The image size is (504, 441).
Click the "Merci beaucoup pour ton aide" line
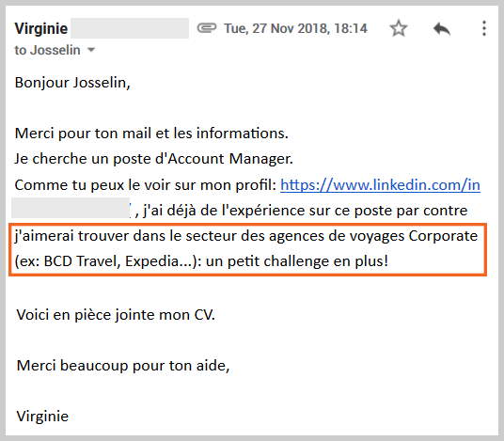(123, 366)
